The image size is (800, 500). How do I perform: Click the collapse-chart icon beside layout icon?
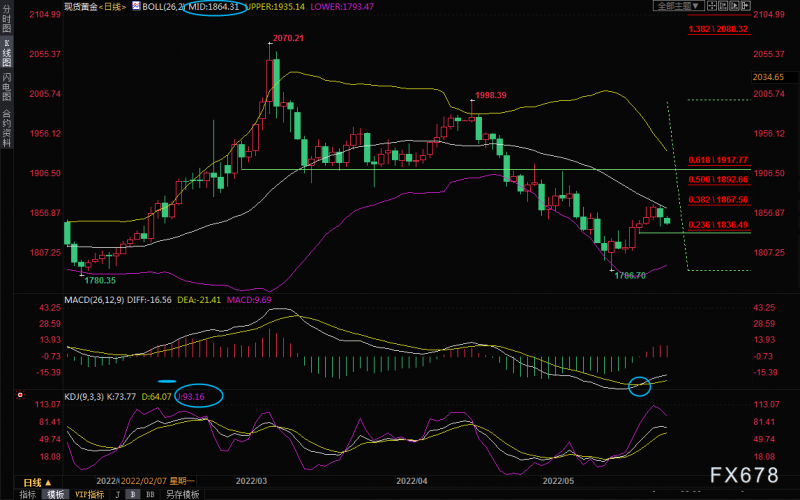tap(723, 6)
